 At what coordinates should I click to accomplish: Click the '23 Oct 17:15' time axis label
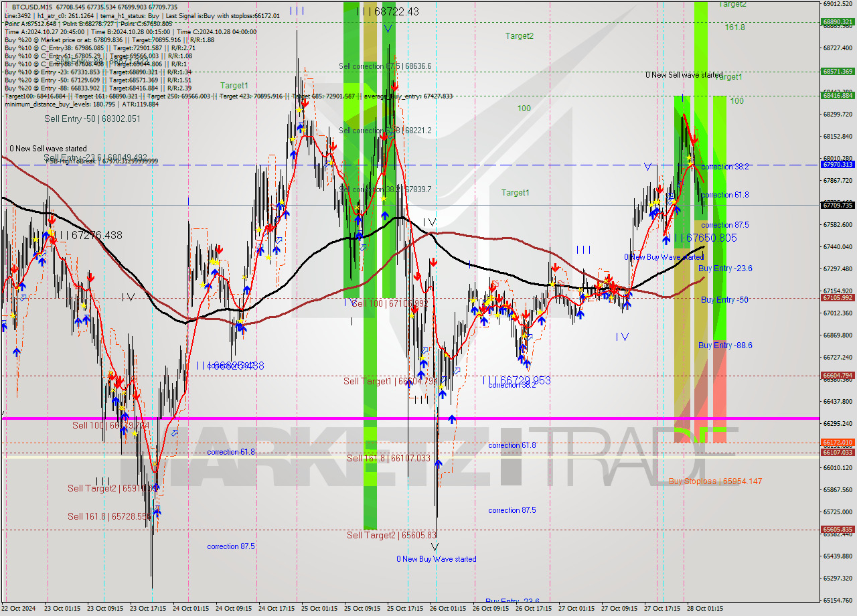point(149,609)
